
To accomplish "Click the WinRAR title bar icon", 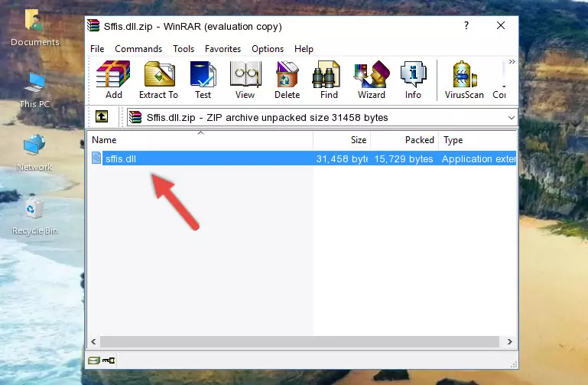I will 93,25.
